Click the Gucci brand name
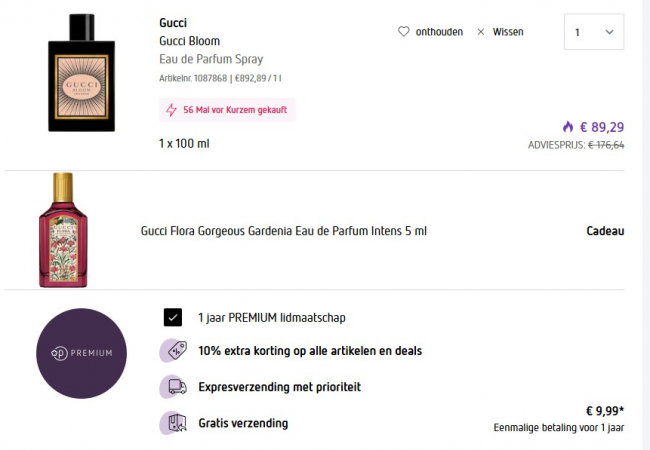Viewport: 650px width, 450px height. pos(173,23)
